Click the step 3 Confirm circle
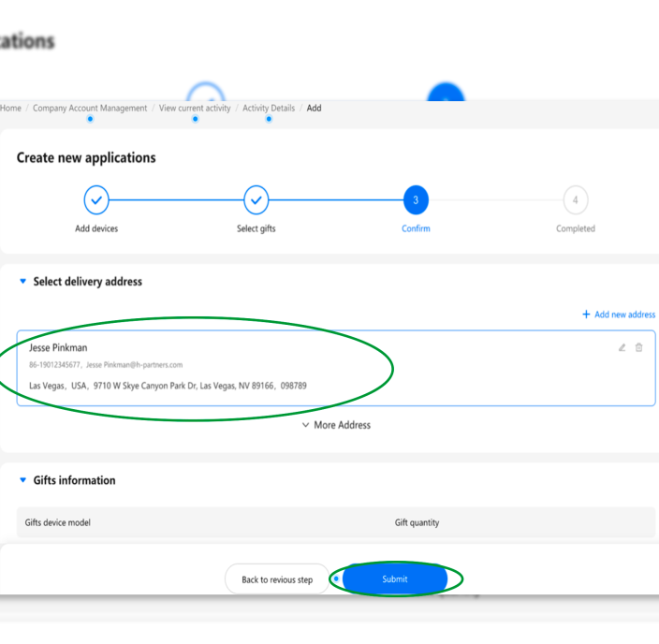 click(x=416, y=200)
